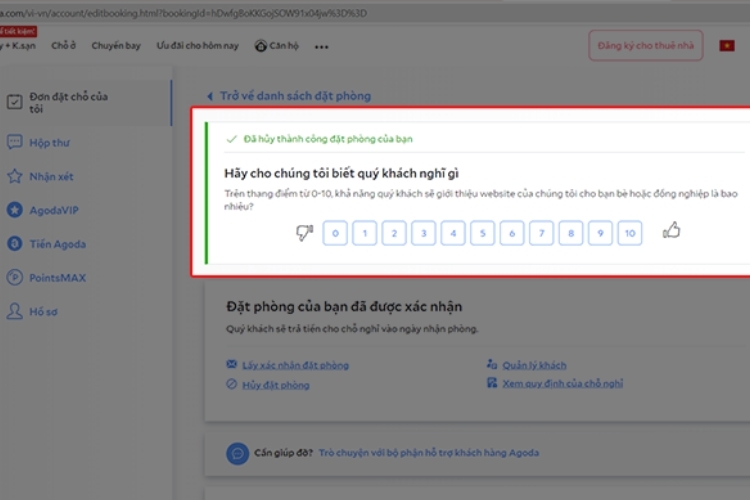The height and width of the screenshot is (500, 750).
Task: Give a score of 9
Action: (600, 233)
